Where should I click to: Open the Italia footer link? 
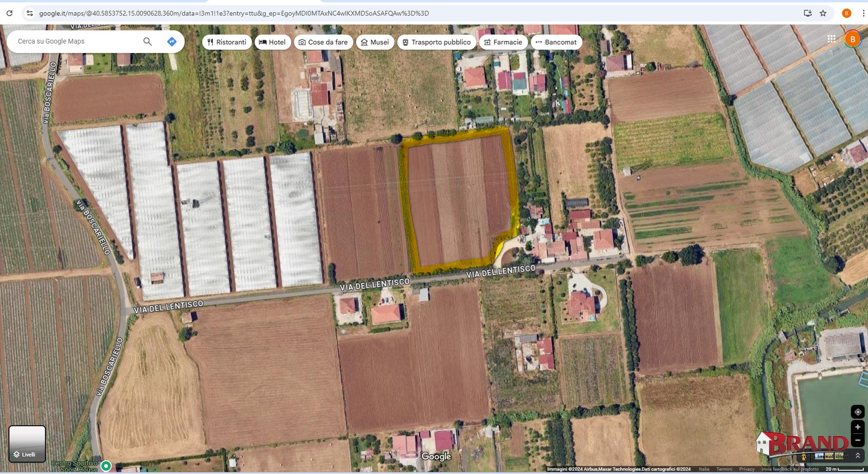click(x=704, y=469)
